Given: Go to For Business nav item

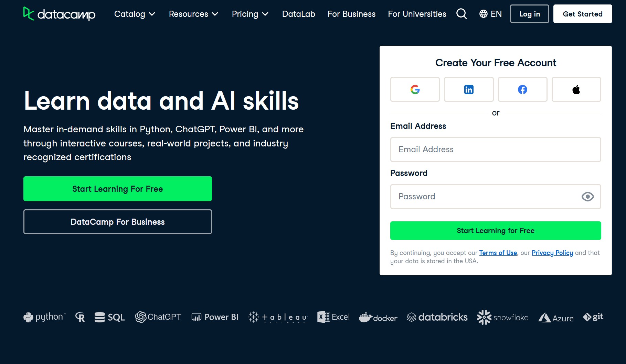Looking at the screenshot, I should coord(351,14).
